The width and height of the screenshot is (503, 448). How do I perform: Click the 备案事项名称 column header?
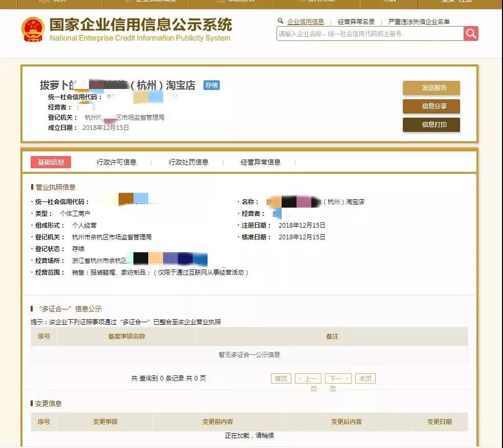127,337
